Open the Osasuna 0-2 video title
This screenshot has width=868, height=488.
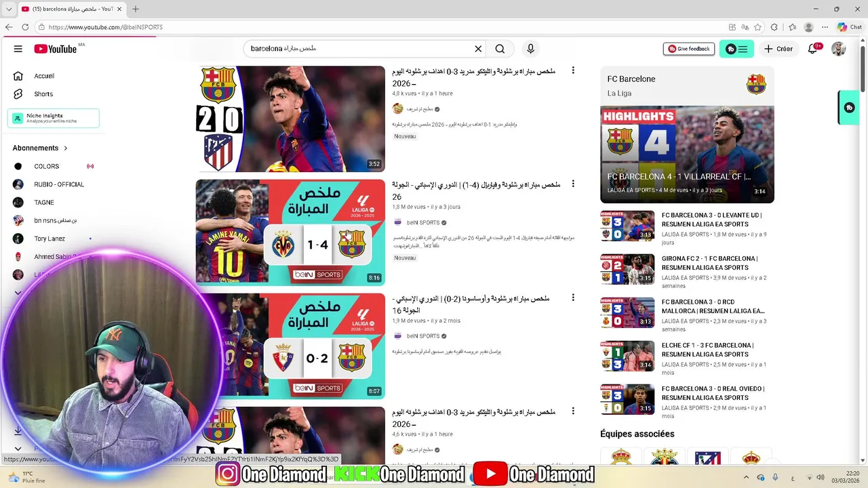(471, 304)
